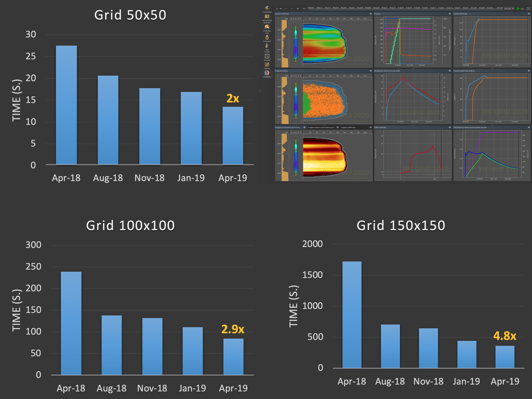Select the Simulation section
This screenshot has height=399, width=532.
[267, 74]
